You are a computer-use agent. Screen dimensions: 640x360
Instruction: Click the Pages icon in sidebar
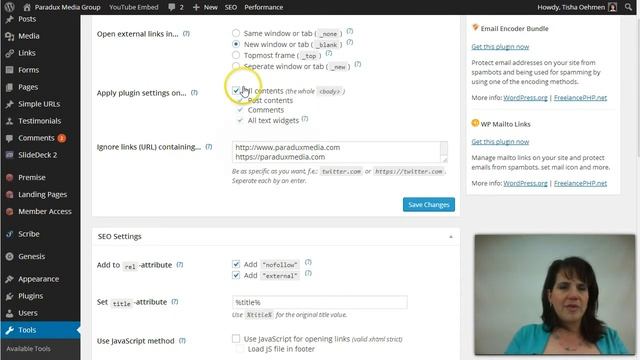click(x=9, y=87)
